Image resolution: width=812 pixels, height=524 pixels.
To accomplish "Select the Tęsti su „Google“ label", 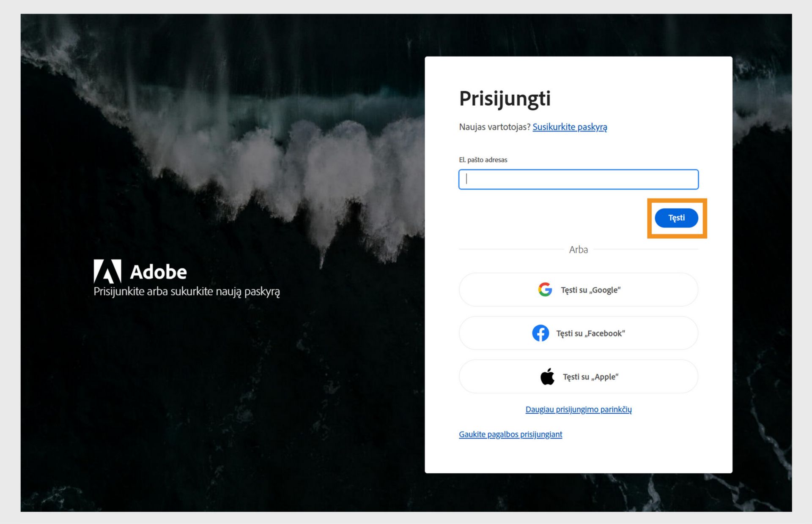I will point(590,290).
